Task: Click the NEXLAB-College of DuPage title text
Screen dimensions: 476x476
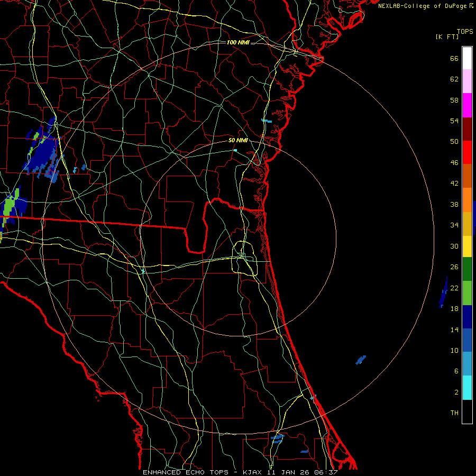Action: (x=422, y=6)
